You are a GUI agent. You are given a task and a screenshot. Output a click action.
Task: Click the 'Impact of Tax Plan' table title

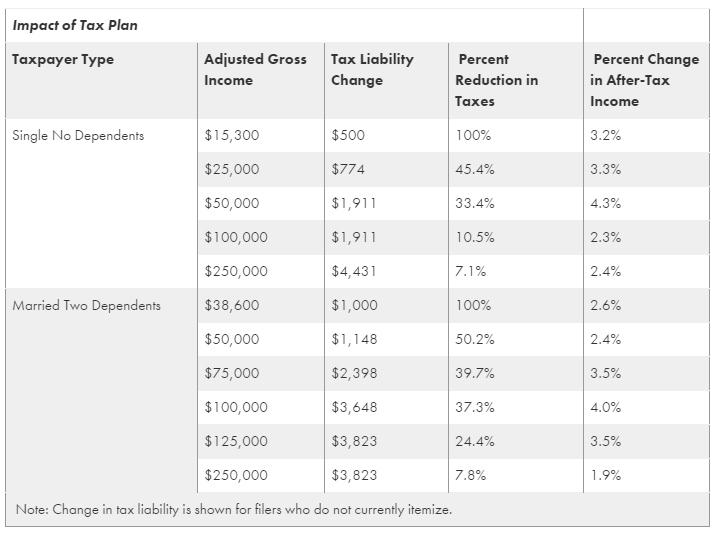[x=75, y=25]
